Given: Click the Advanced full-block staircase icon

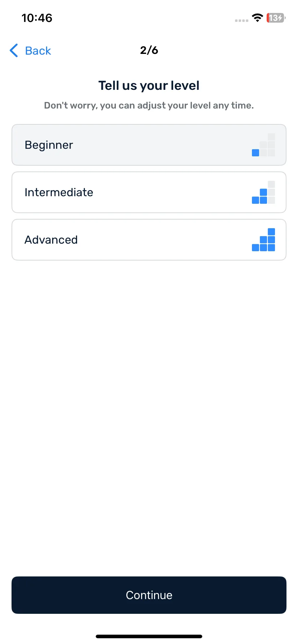Looking at the screenshot, I should [263, 240].
